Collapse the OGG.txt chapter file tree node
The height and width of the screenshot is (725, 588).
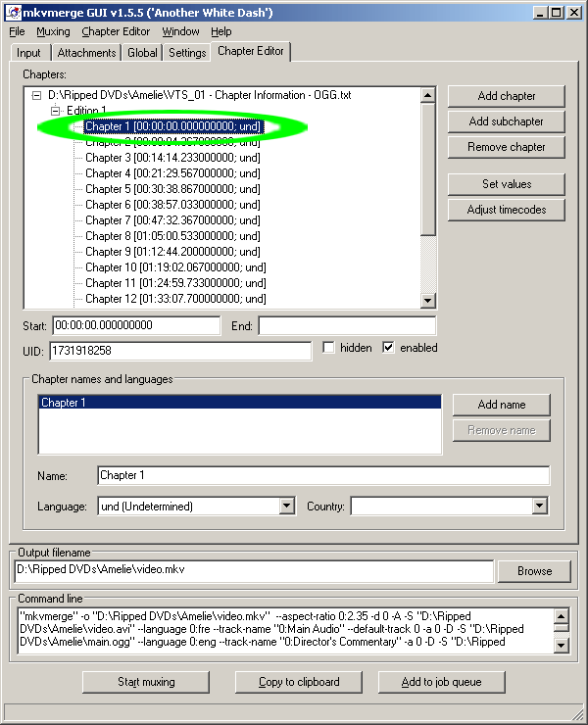click(x=36, y=96)
